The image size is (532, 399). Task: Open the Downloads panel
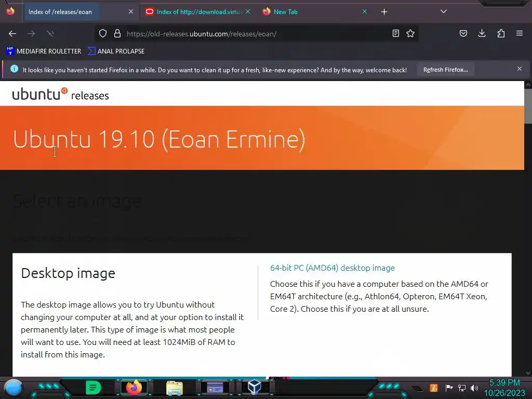pyautogui.click(x=482, y=33)
